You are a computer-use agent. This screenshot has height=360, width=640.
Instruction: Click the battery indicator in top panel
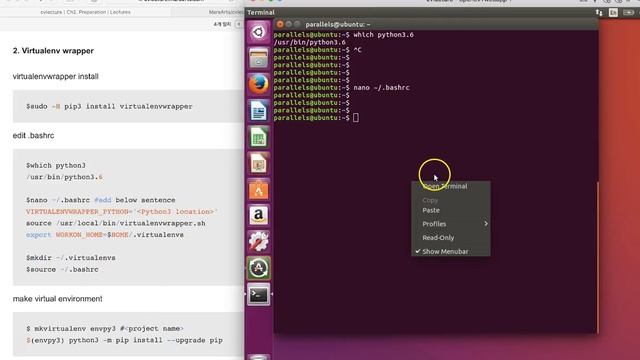[629, 13]
